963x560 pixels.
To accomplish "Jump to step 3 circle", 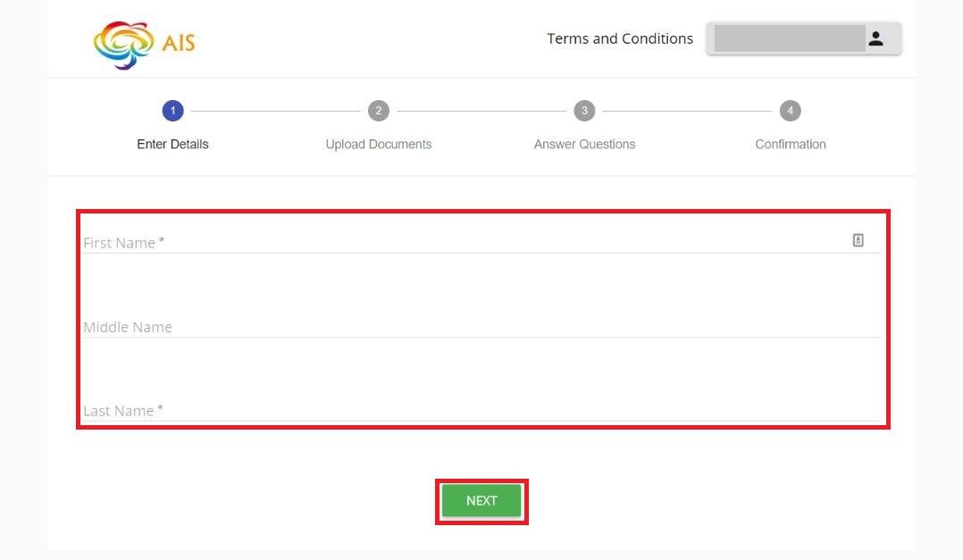I will click(584, 111).
